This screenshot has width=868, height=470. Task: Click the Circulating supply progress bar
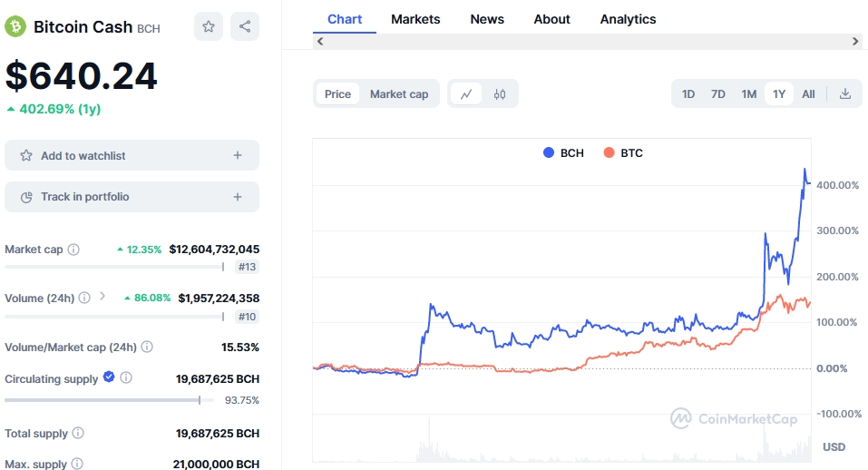(x=109, y=399)
